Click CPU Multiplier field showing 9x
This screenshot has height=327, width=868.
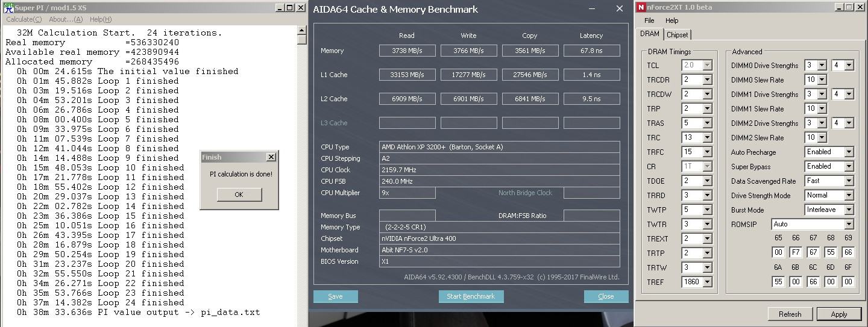pos(407,193)
